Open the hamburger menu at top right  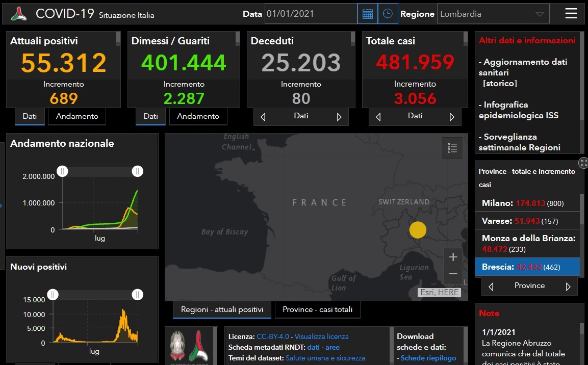point(571,14)
